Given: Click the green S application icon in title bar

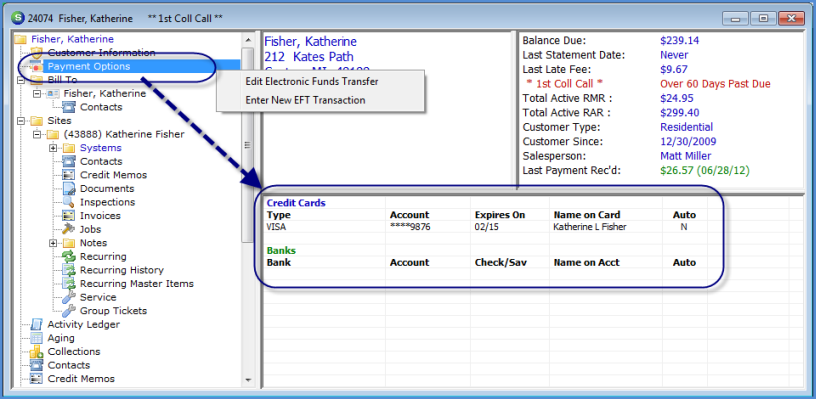Looking at the screenshot, I should [17, 18].
